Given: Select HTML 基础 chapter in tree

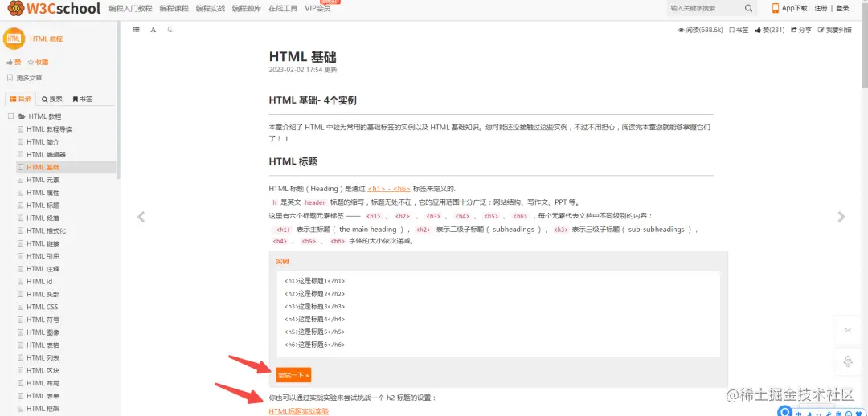Looking at the screenshot, I should pyautogui.click(x=43, y=168).
